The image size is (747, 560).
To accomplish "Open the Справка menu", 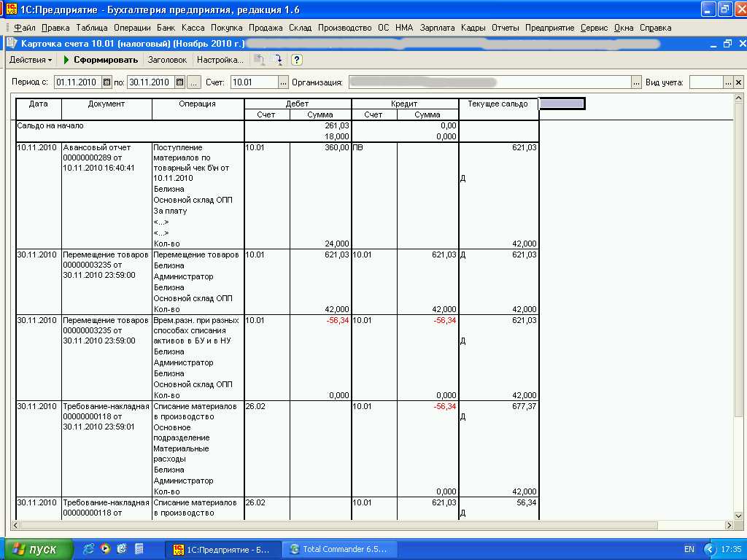I will click(x=656, y=28).
